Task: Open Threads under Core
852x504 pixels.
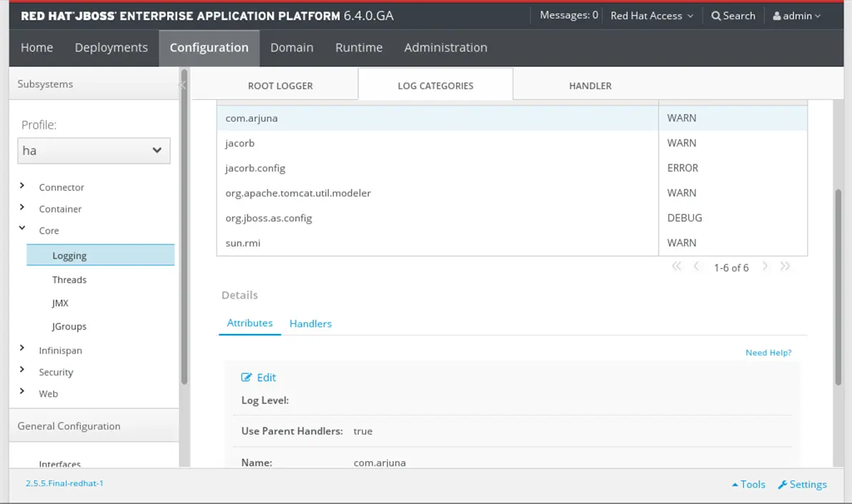Action: (69, 280)
